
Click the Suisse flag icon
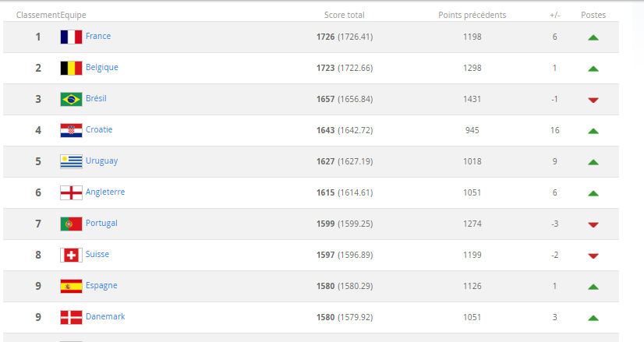coord(71,256)
